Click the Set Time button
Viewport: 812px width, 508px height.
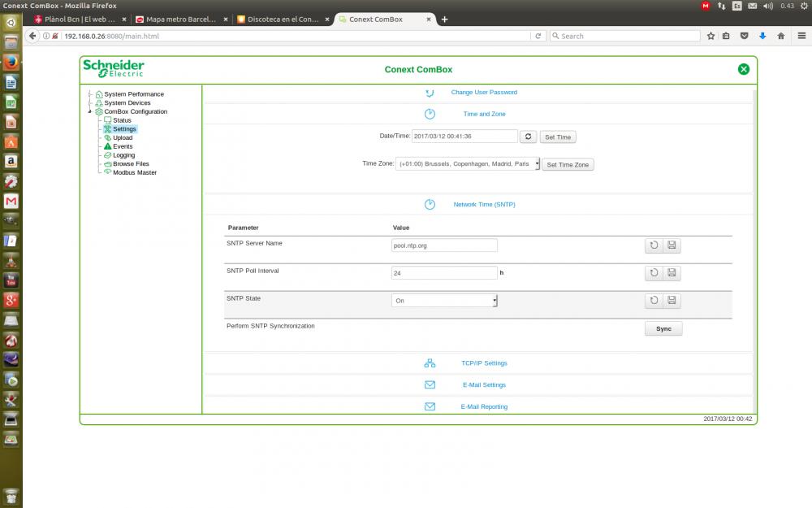558,137
